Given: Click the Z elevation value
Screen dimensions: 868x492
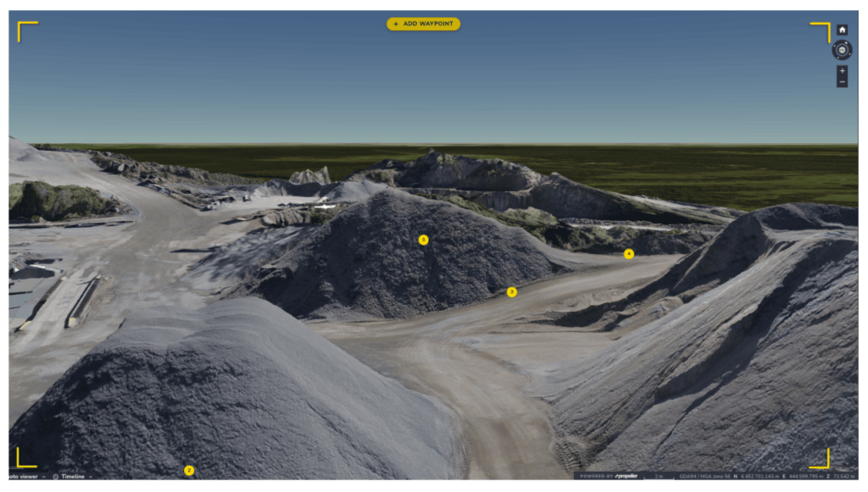Looking at the screenshot, I should 843,477.
